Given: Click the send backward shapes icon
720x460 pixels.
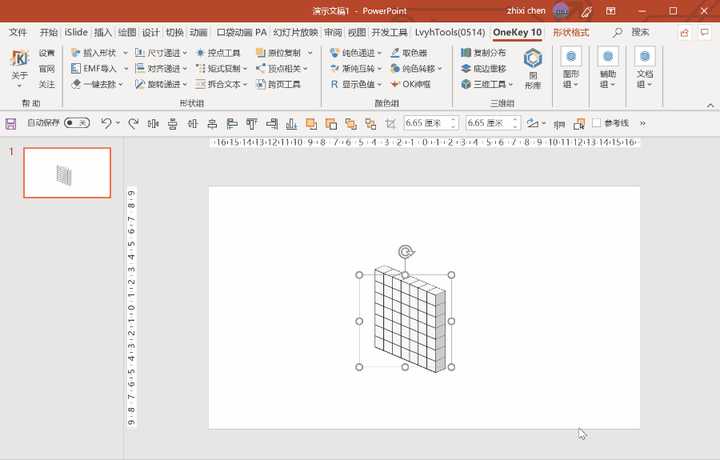Looking at the screenshot, I should click(331, 123).
